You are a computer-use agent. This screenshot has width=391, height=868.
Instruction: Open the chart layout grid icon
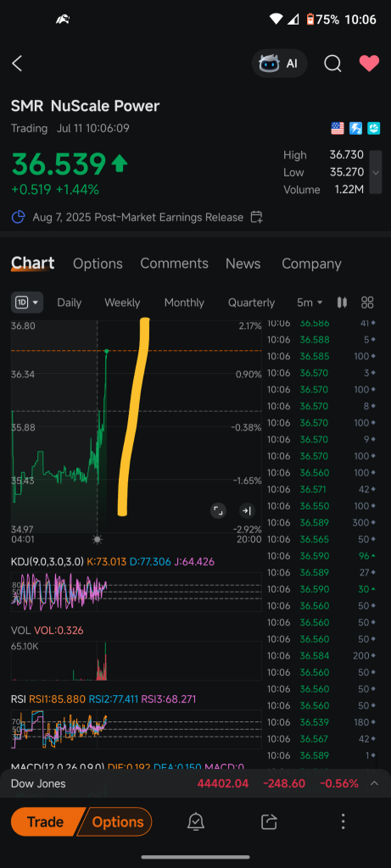tap(367, 303)
